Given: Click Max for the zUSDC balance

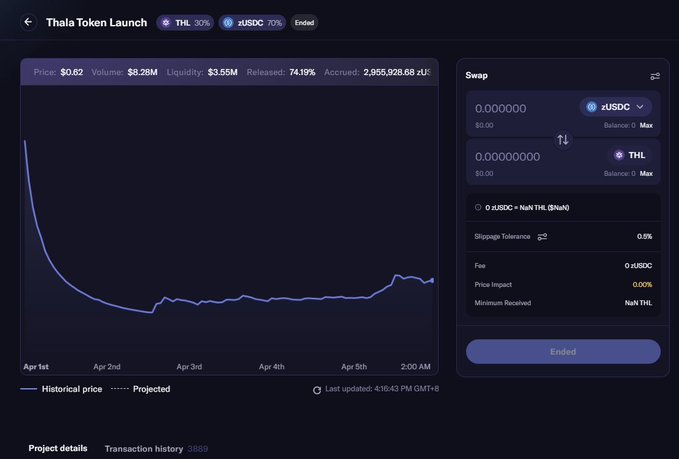Looking at the screenshot, I should (646, 125).
